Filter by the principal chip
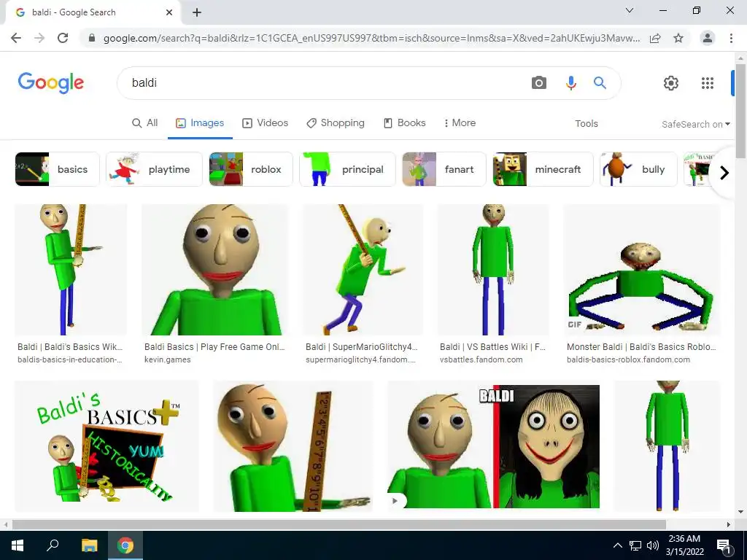Viewport: 747px width, 560px height. [x=347, y=169]
